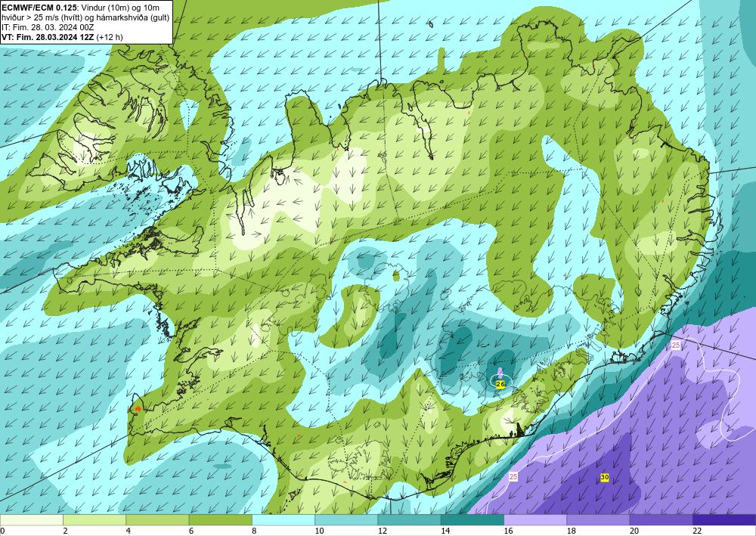Image resolution: width=756 pixels, height=536 pixels.
Task: Click the '12' legend scale value
Action: pyautogui.click(x=383, y=531)
